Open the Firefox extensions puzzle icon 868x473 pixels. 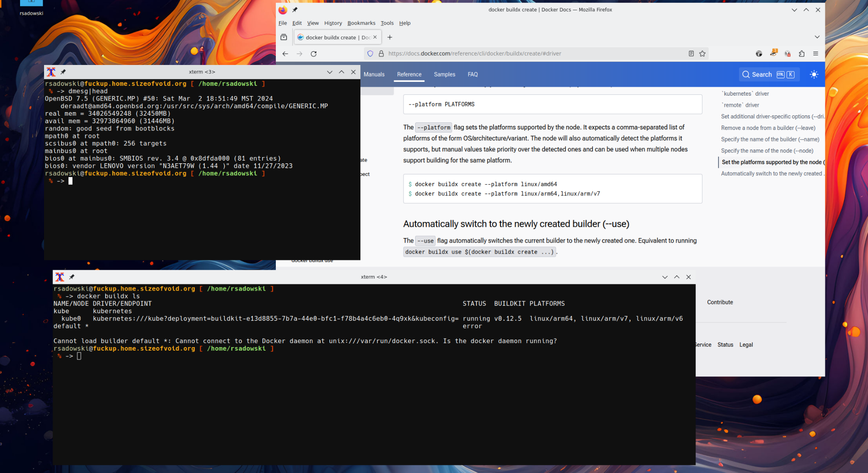(802, 53)
